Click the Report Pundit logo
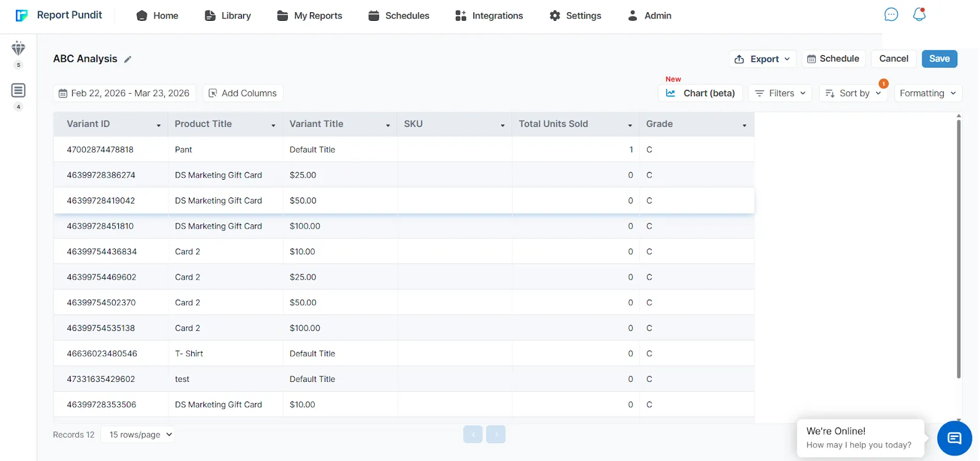 tap(59, 15)
